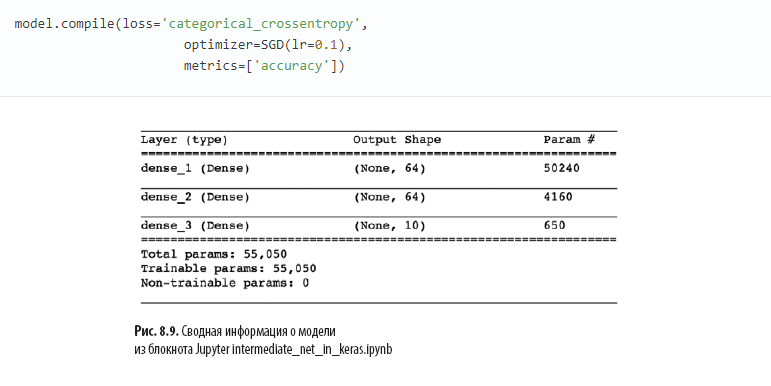This screenshot has width=771, height=386.
Task: Click the Param # column header
Action: (x=569, y=140)
